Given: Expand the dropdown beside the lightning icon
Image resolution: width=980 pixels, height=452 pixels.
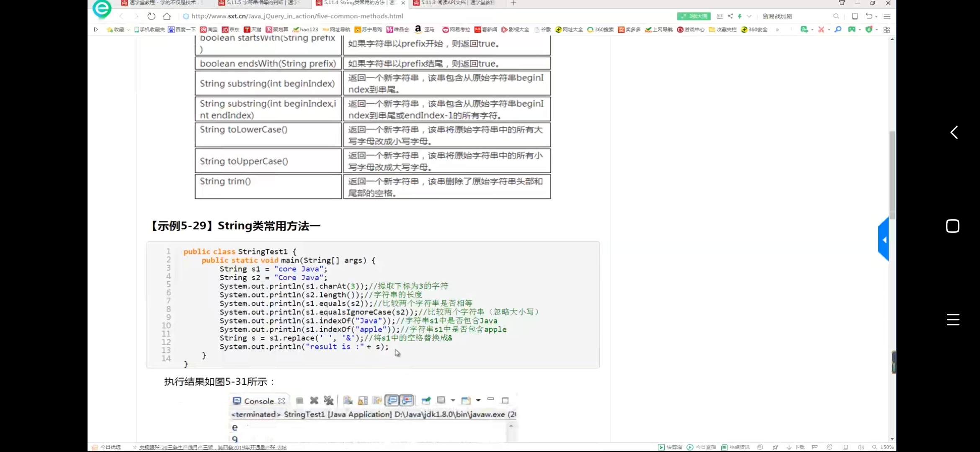Looking at the screenshot, I should click(749, 16).
